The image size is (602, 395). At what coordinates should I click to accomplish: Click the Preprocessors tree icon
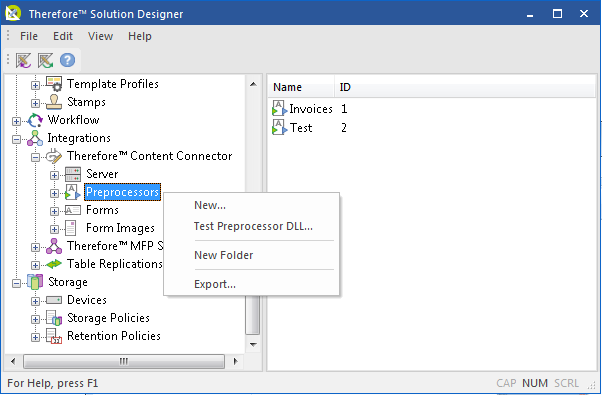(73, 192)
